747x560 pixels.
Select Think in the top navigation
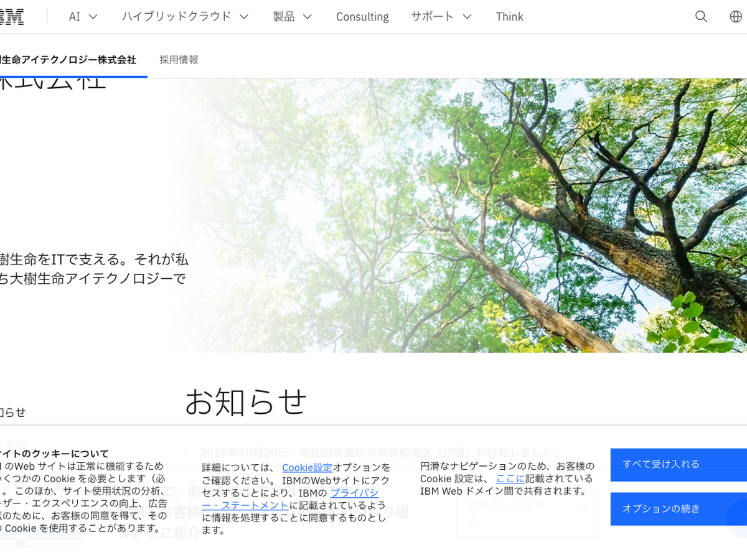[509, 17]
